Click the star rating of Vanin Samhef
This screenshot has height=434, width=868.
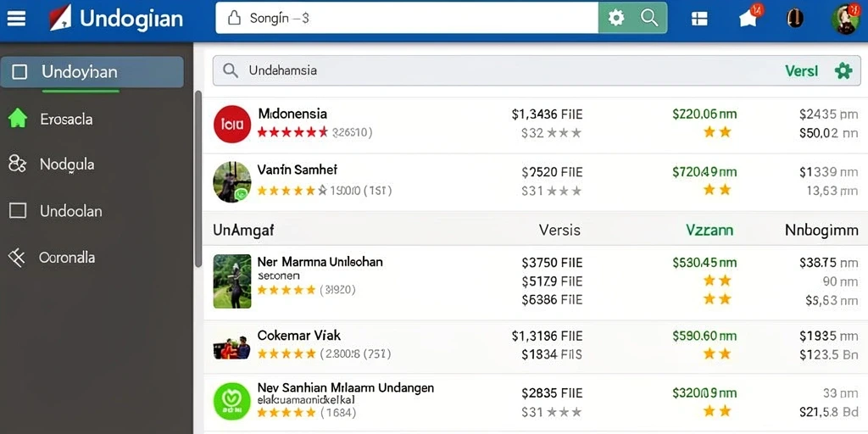(292, 191)
